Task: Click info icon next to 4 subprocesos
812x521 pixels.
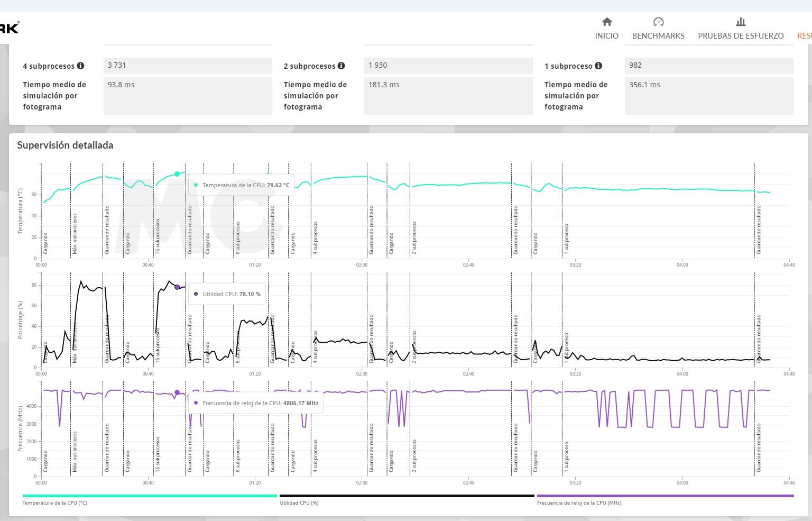Action: click(80, 66)
